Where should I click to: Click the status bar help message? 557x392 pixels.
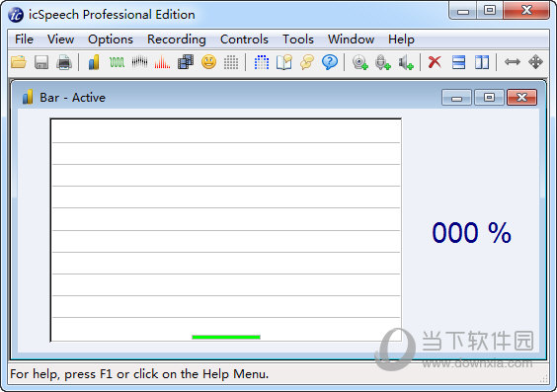click(x=139, y=374)
